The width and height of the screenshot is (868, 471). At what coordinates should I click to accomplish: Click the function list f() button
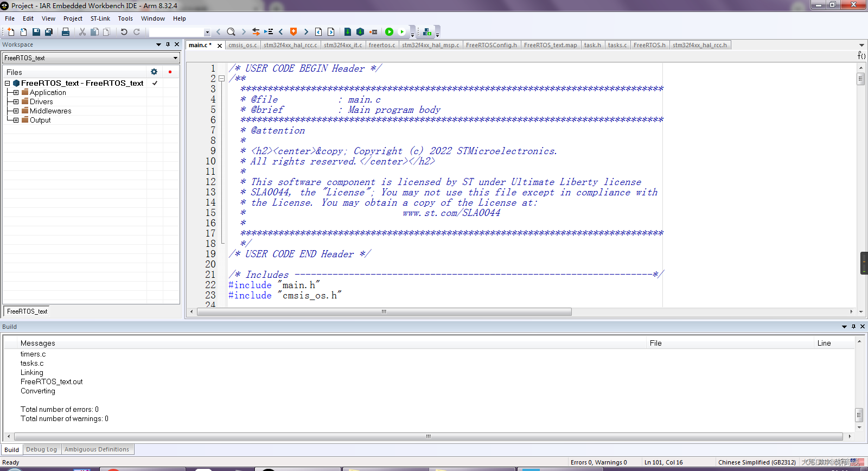coord(861,55)
